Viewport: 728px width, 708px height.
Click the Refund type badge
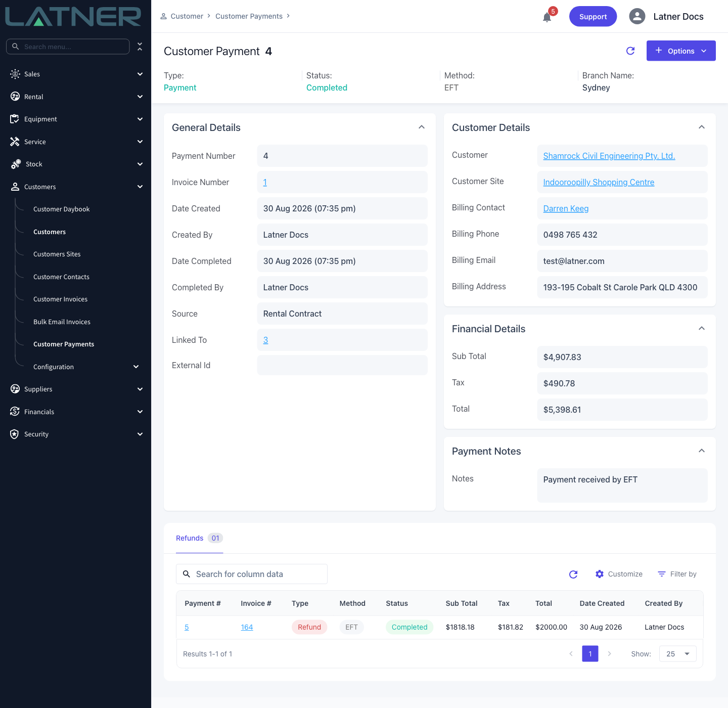coord(309,627)
